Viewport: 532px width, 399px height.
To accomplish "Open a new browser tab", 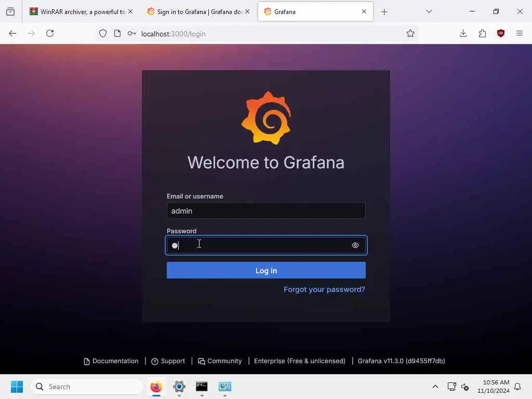I will click(x=384, y=12).
